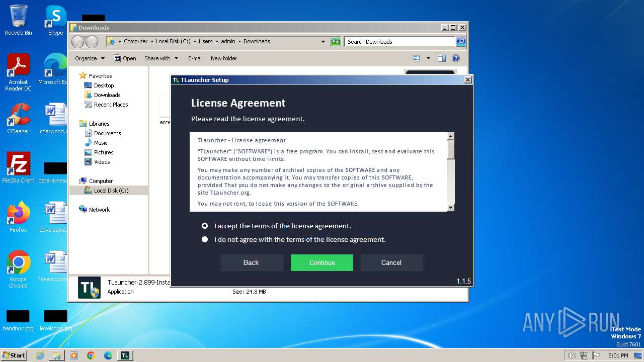
Task: Click the license text scroll up arrow
Action: [x=451, y=136]
